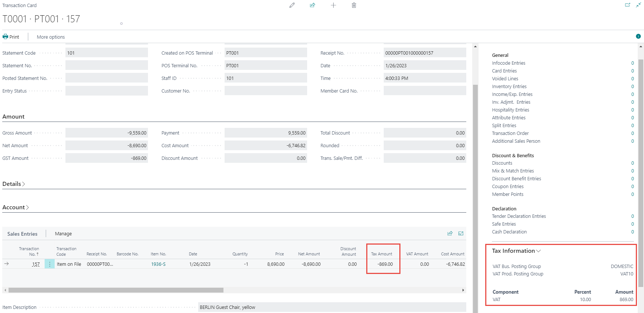Expand the Details section

tap(14, 184)
